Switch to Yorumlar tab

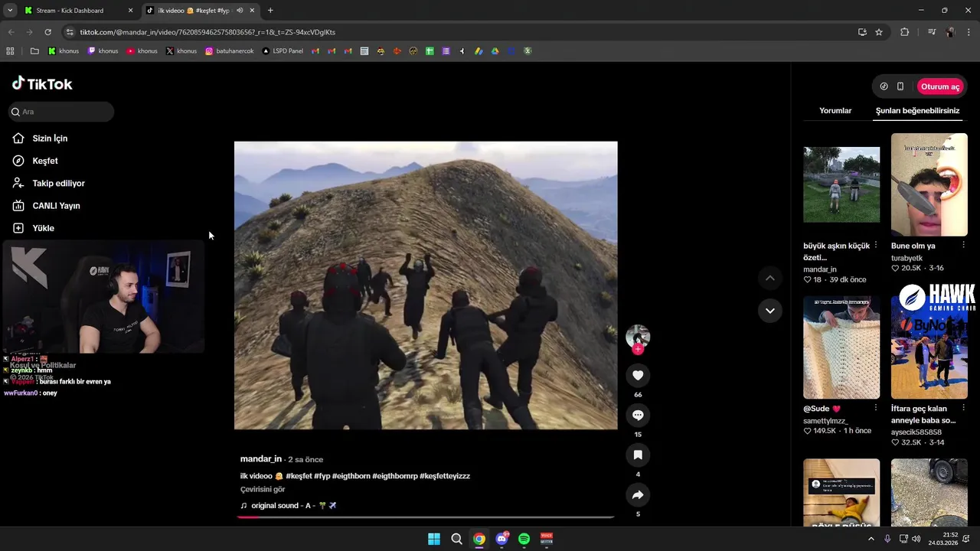pos(835,110)
